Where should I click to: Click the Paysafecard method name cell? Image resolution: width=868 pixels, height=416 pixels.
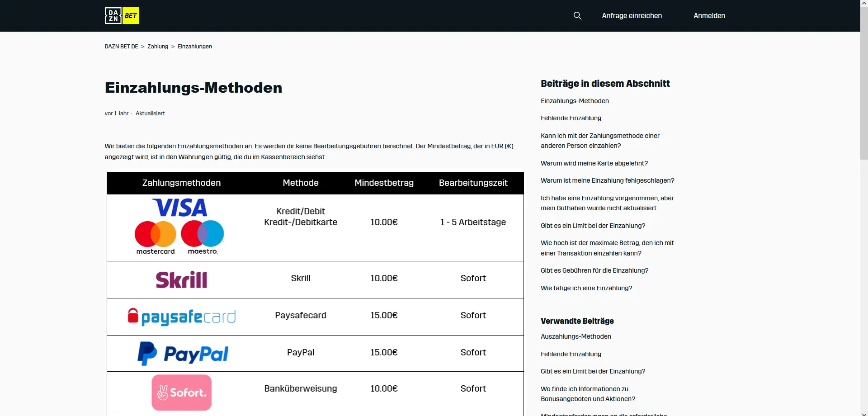(x=301, y=315)
